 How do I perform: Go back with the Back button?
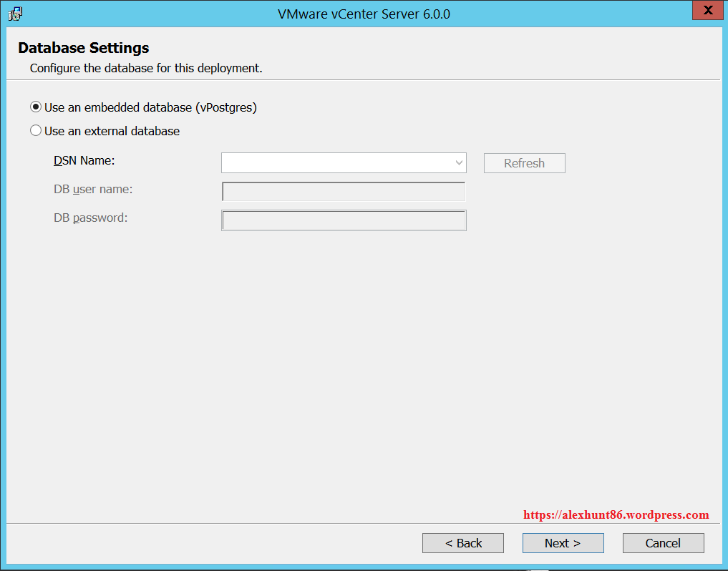coord(463,542)
